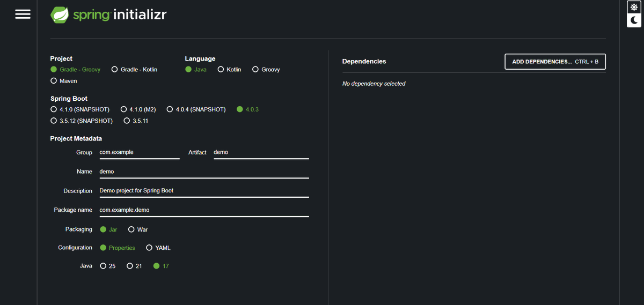The width and height of the screenshot is (644, 305).
Task: Choose Spring Boot 4.0.4 (SNAPSHOT)
Action: pos(196,109)
